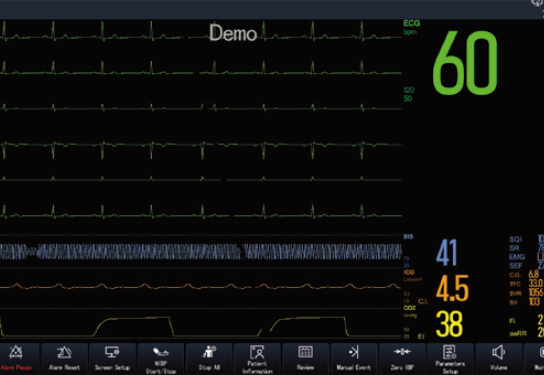The height and width of the screenshot is (375, 544).
Task: Select the orange C.I. value 4.5
Action: [452, 289]
